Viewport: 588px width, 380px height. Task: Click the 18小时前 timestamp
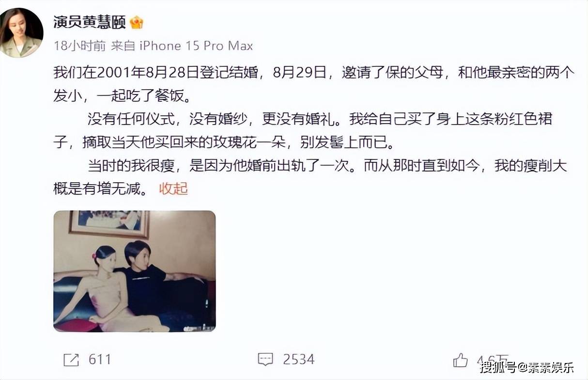pyautogui.click(x=79, y=46)
